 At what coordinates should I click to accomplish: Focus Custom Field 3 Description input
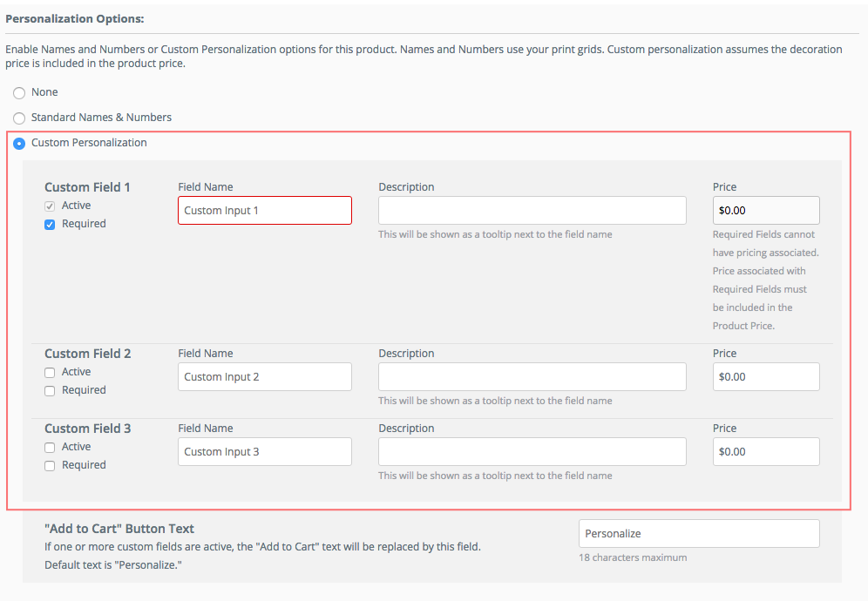pos(532,451)
